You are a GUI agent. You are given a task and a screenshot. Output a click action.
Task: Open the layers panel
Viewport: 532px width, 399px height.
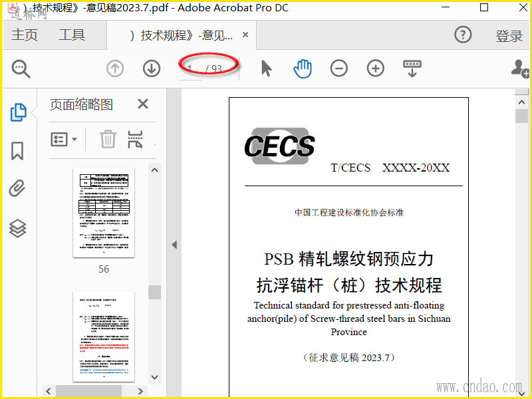click(x=18, y=228)
